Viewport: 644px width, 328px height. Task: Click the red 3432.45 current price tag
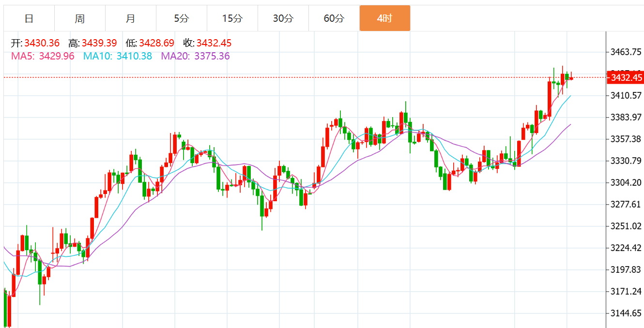click(626, 77)
